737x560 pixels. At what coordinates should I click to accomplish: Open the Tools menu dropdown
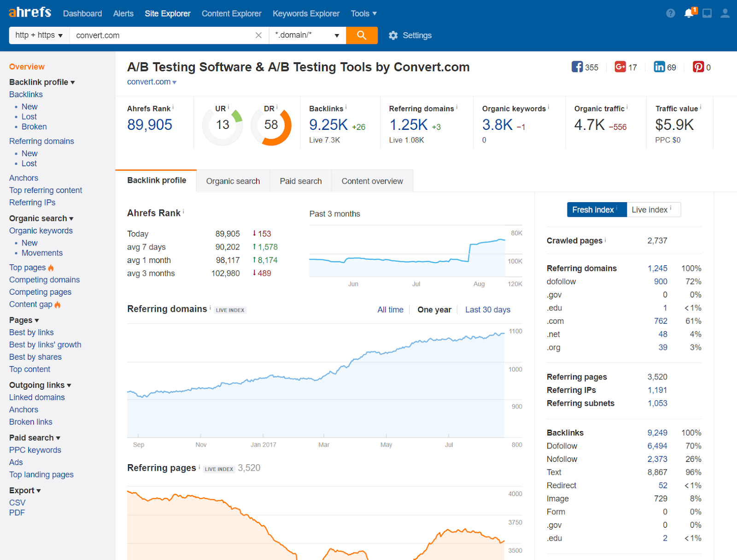[363, 13]
